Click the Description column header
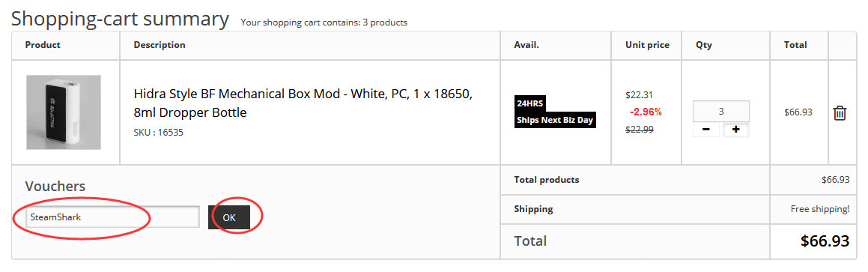This screenshot has height=272, width=868. (x=160, y=45)
